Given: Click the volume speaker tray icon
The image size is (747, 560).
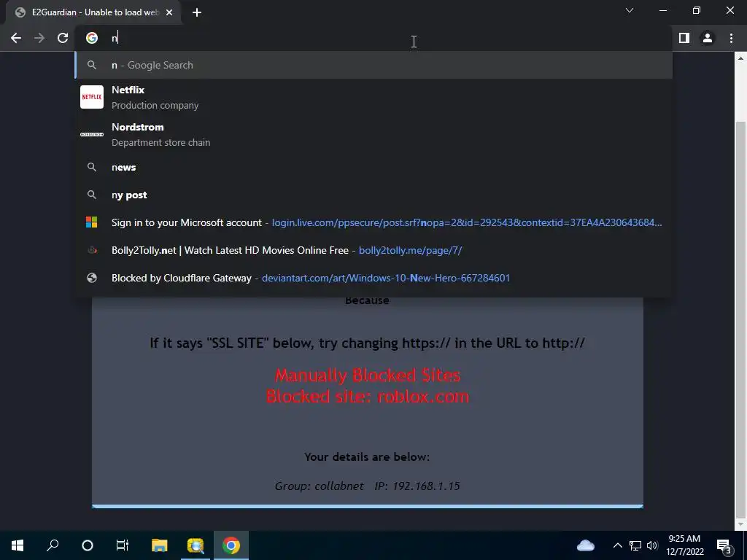Looking at the screenshot, I should pyautogui.click(x=652, y=545).
